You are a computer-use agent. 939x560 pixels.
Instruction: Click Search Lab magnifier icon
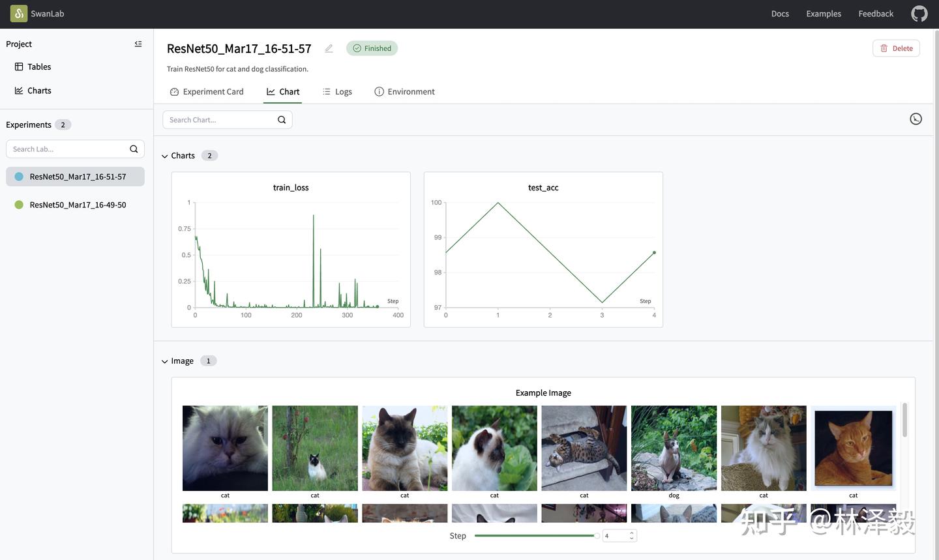[x=134, y=149]
